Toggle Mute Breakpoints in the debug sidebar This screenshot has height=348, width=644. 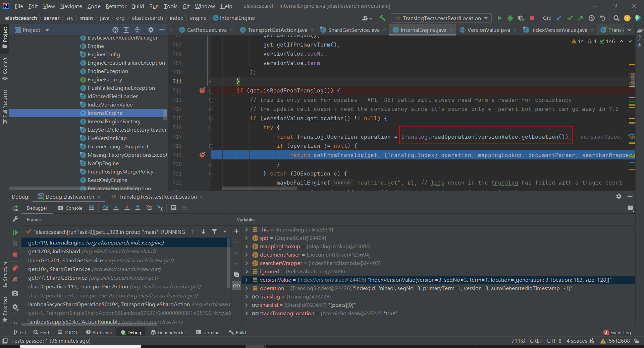pos(15,279)
